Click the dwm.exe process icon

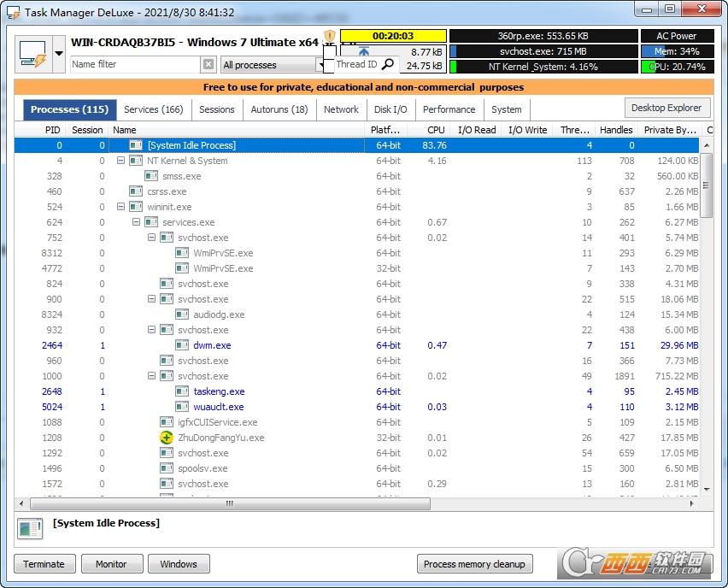[182, 345]
